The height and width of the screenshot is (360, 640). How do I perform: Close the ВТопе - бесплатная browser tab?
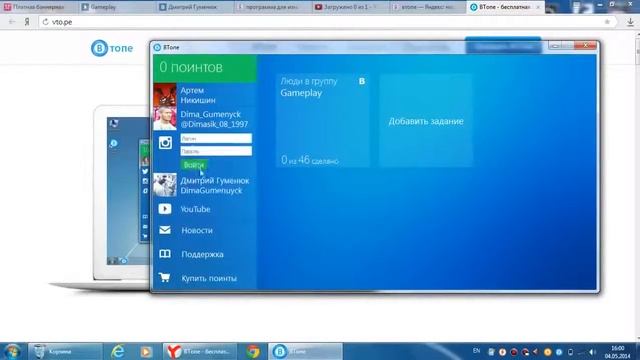[538, 7]
